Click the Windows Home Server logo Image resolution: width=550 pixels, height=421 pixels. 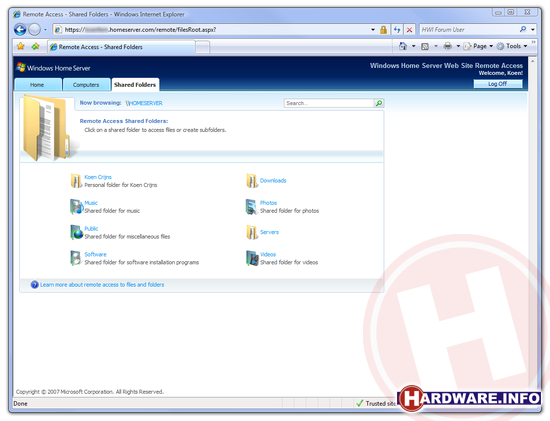[x=53, y=68]
